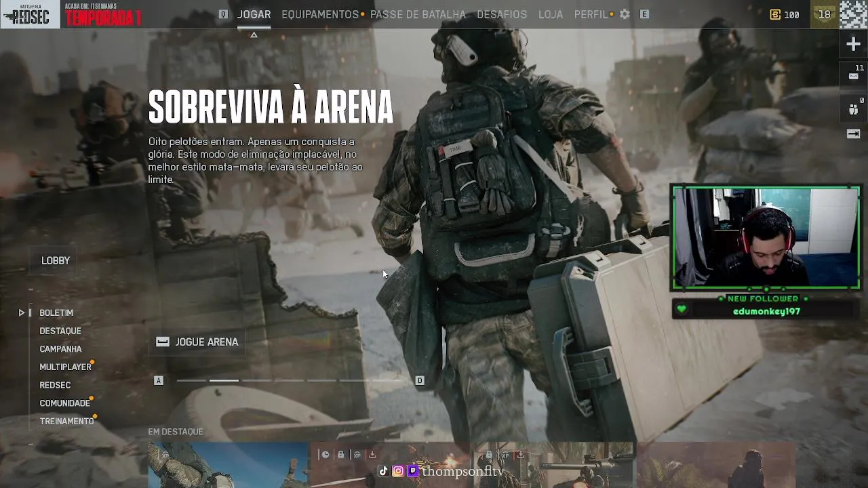
Task: Click the Jogue Arena button
Action: coord(197,342)
